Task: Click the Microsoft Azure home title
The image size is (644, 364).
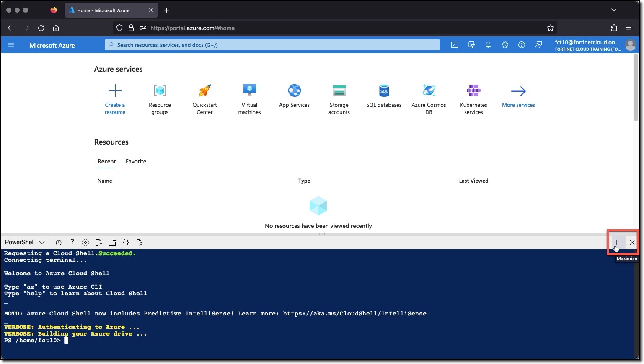Action: (52, 45)
